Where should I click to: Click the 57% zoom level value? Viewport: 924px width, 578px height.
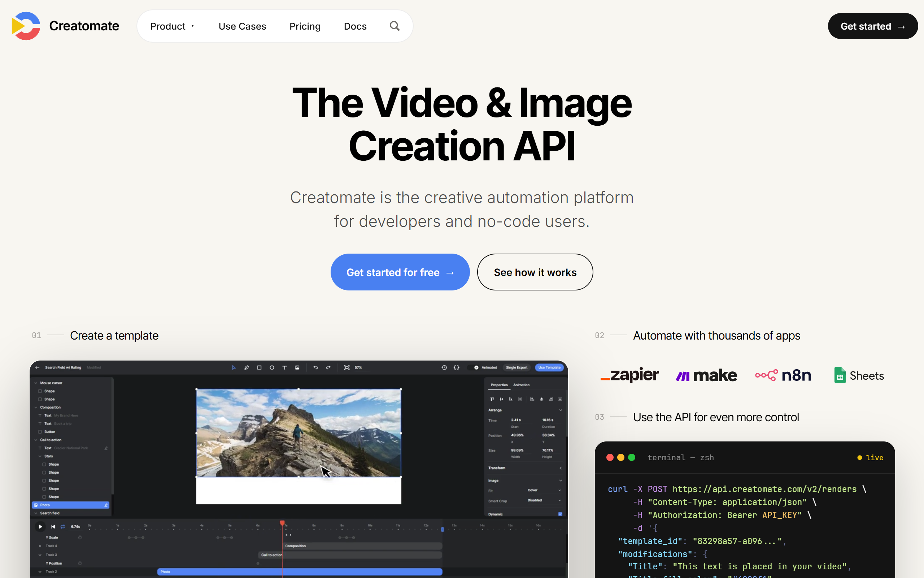358,367
